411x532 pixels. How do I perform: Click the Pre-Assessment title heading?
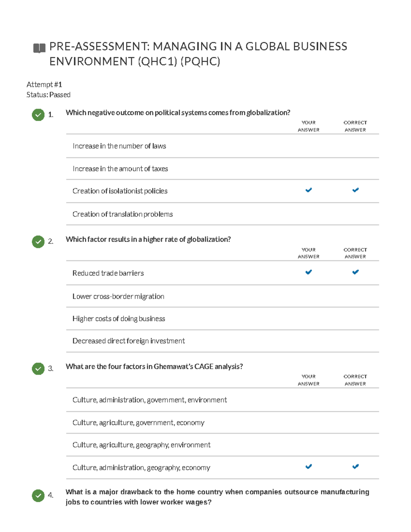(x=198, y=54)
